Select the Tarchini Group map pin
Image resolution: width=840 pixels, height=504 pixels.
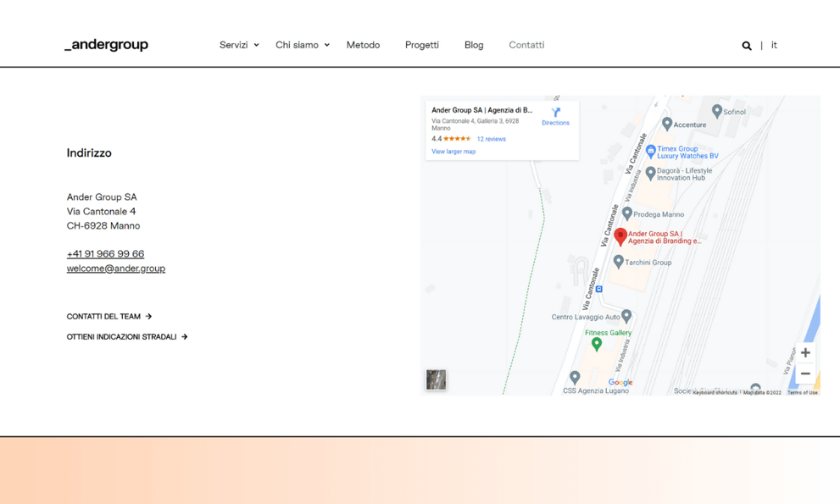click(x=619, y=262)
